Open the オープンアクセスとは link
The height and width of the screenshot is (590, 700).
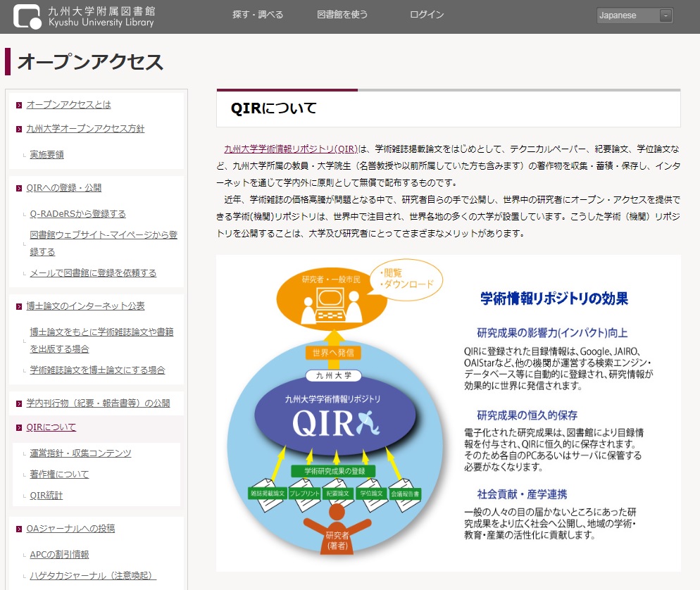(x=69, y=104)
